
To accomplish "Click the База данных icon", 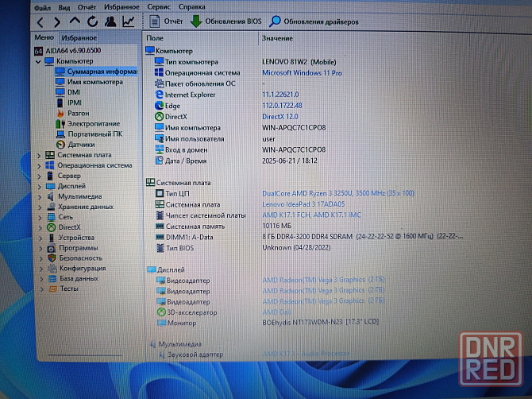I will point(52,279).
